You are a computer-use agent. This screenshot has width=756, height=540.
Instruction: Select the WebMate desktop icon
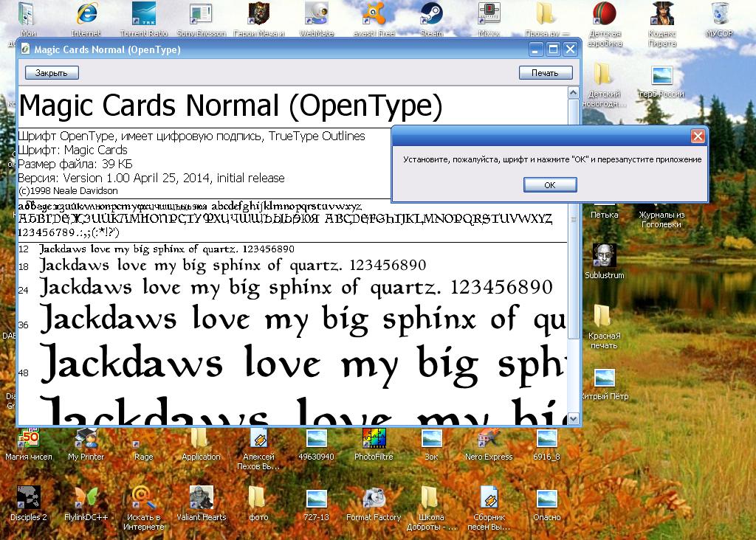pos(317,14)
